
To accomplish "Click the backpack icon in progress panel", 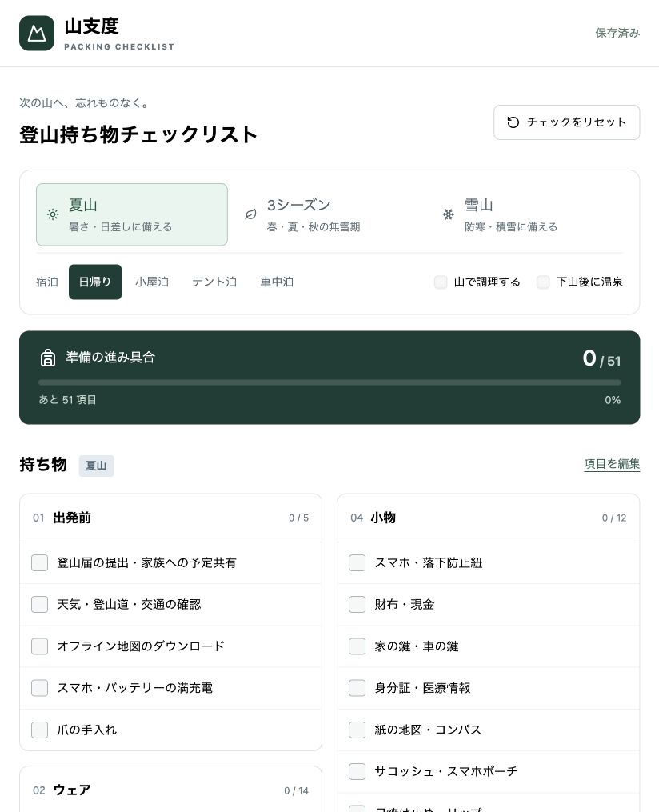I will click(48, 358).
